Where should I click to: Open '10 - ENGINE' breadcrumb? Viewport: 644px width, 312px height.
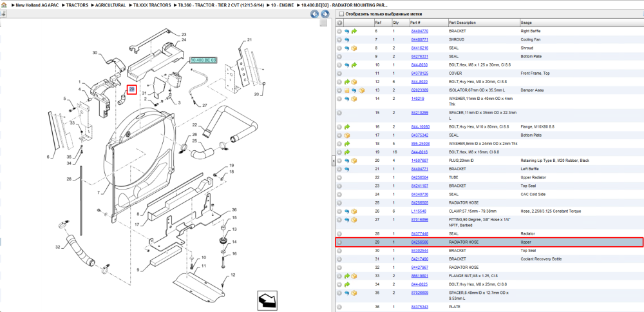pyautogui.click(x=281, y=6)
